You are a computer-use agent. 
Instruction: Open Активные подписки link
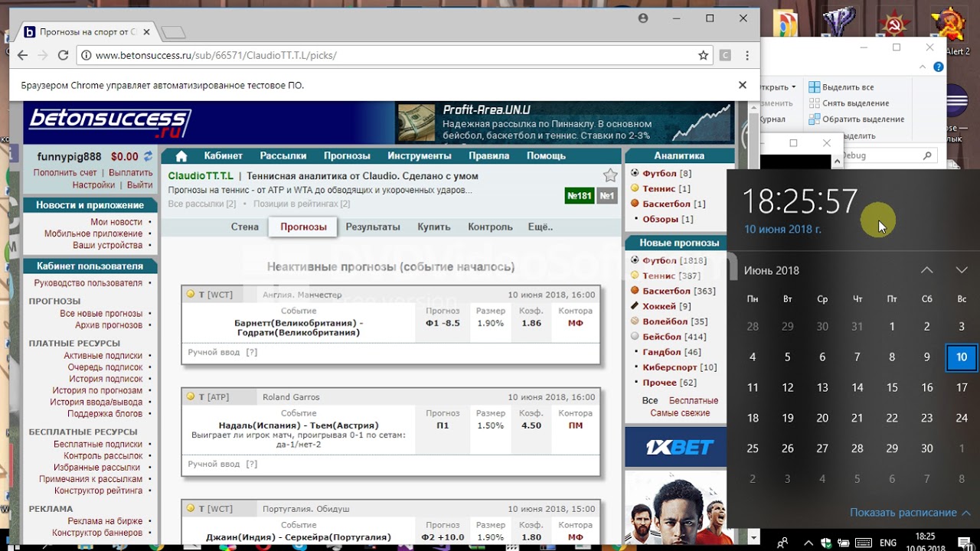click(x=103, y=356)
